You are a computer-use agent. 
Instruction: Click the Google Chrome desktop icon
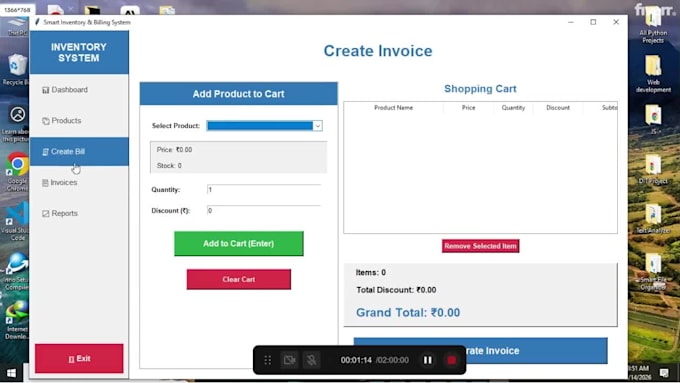17,171
